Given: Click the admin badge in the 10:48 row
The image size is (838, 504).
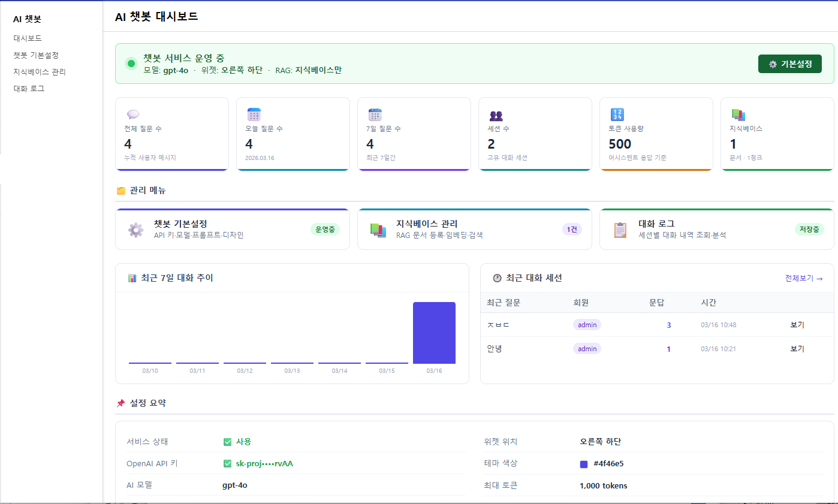Looking at the screenshot, I should (x=587, y=324).
